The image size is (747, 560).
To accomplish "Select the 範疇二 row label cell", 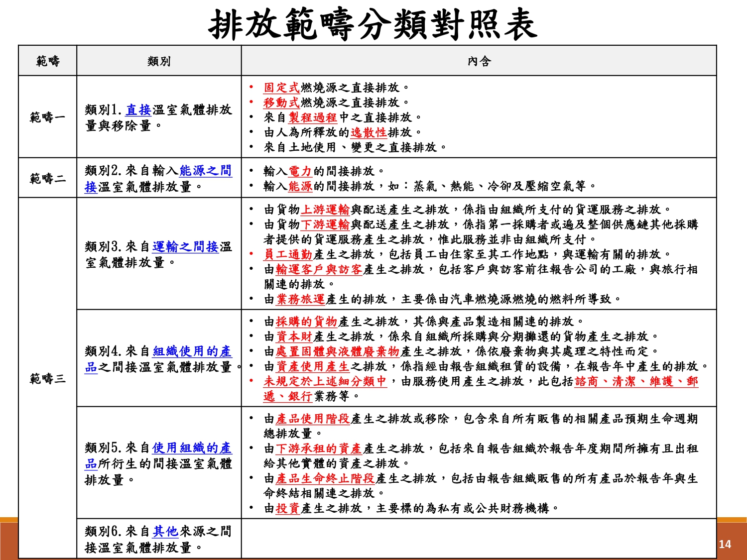I will (48, 178).
